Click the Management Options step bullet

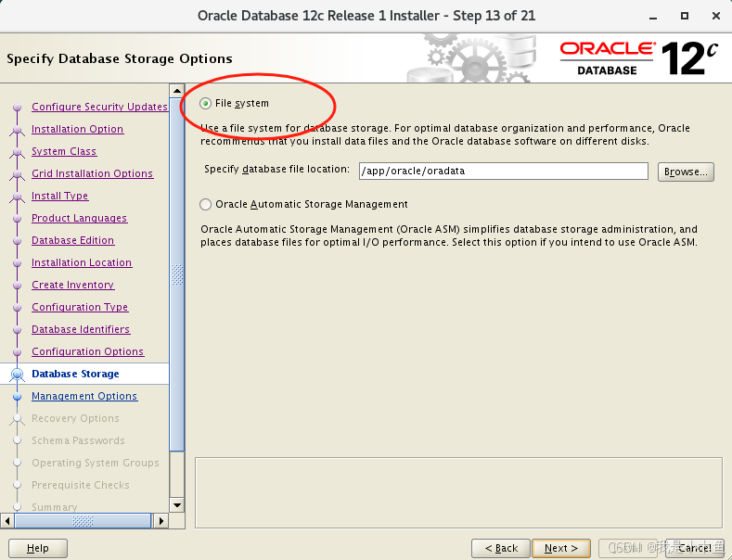[x=18, y=397]
